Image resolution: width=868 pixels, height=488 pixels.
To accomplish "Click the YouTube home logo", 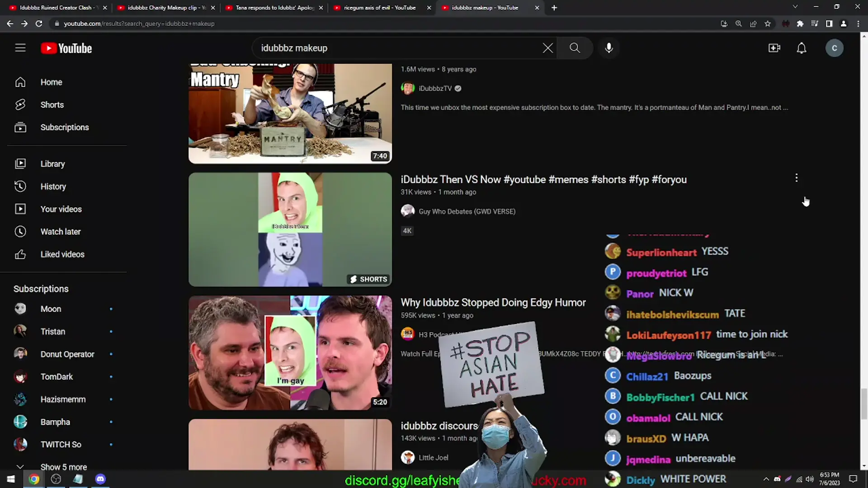I will [66, 48].
